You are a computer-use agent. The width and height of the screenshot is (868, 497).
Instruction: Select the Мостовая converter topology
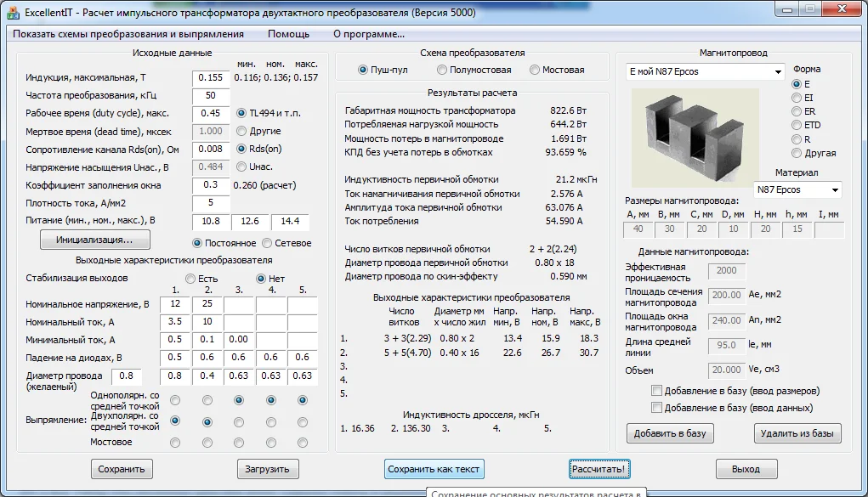coord(535,70)
